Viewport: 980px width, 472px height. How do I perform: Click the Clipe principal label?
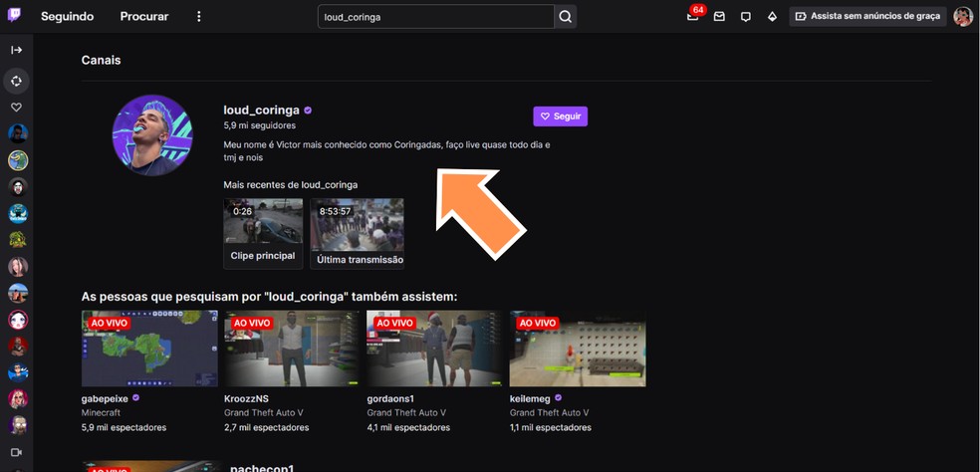click(x=263, y=256)
